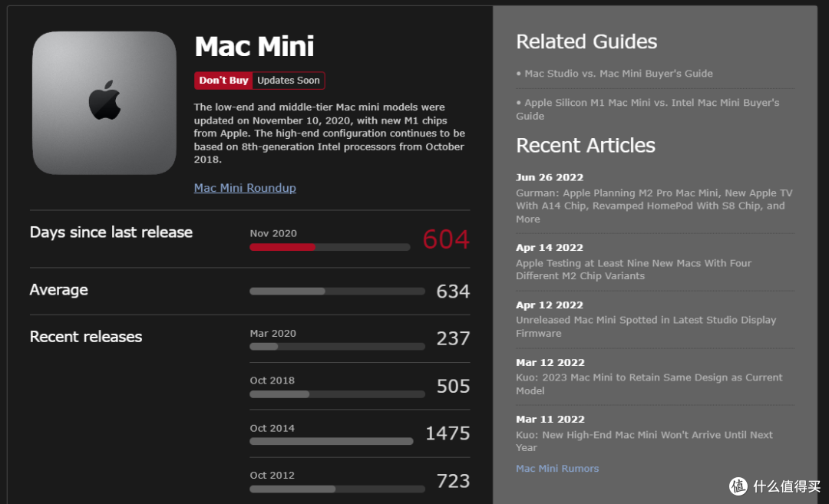
Task: Click the Apr 14 2022 date
Action: point(550,248)
